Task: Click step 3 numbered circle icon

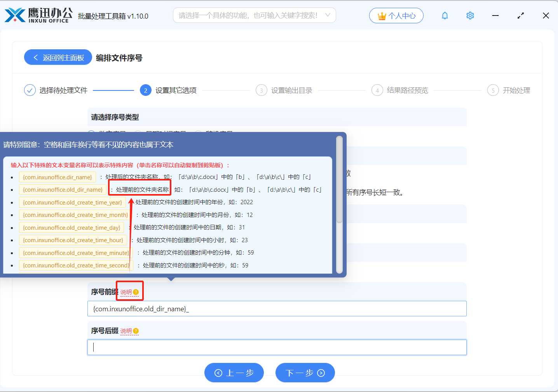Action: point(261,90)
